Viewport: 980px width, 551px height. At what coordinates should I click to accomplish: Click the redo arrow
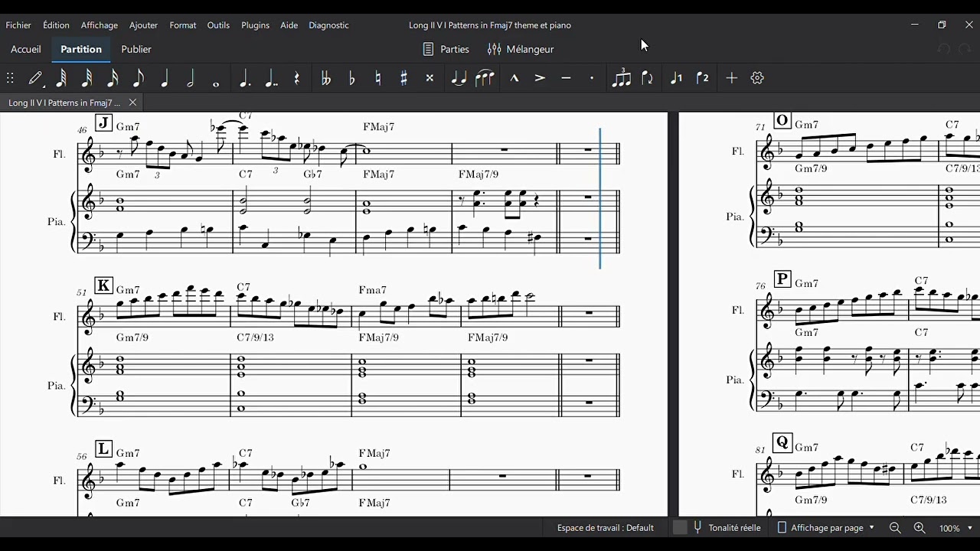pos(965,49)
